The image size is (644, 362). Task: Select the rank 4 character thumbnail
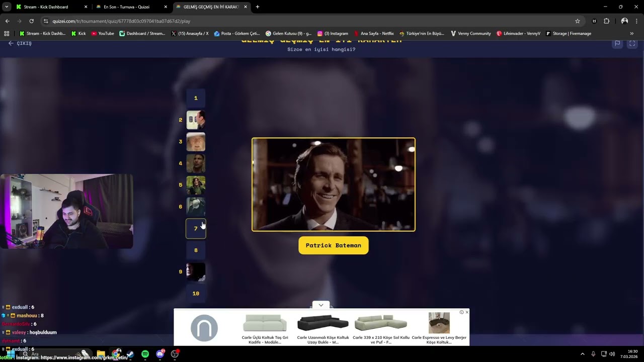point(196,163)
